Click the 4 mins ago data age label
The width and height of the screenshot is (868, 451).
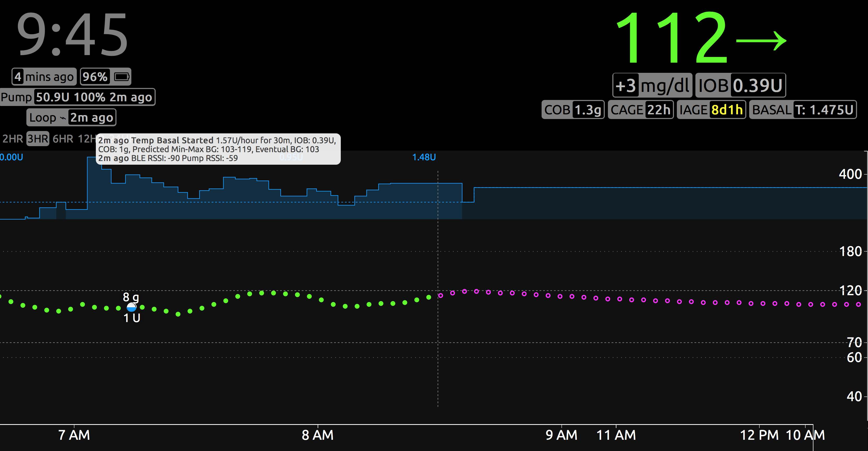(x=44, y=77)
